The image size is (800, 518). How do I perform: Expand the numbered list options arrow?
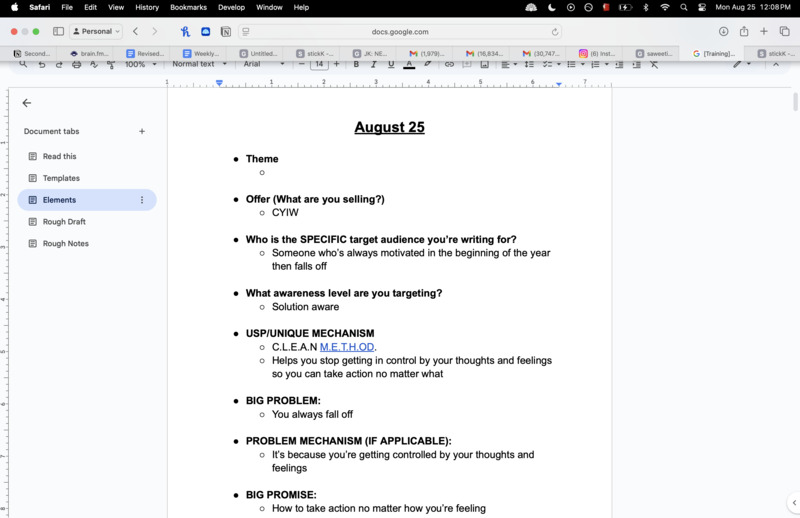tap(607, 64)
